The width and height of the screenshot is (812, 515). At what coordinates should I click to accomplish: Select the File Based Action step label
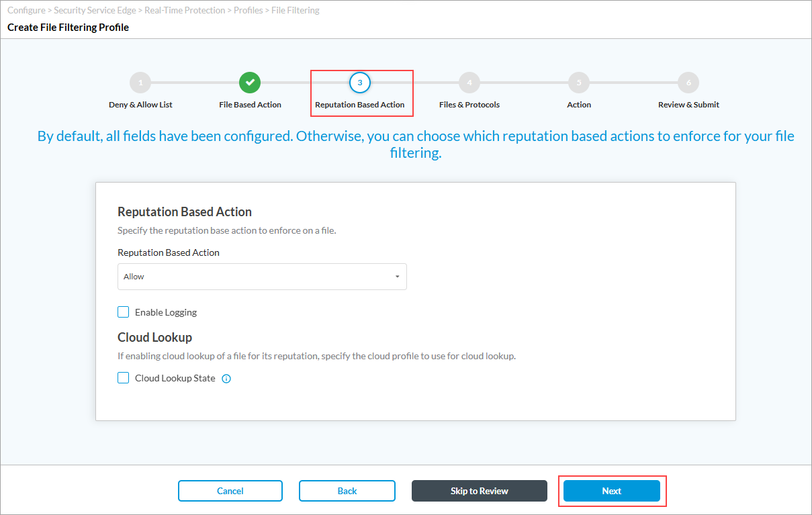(250, 105)
